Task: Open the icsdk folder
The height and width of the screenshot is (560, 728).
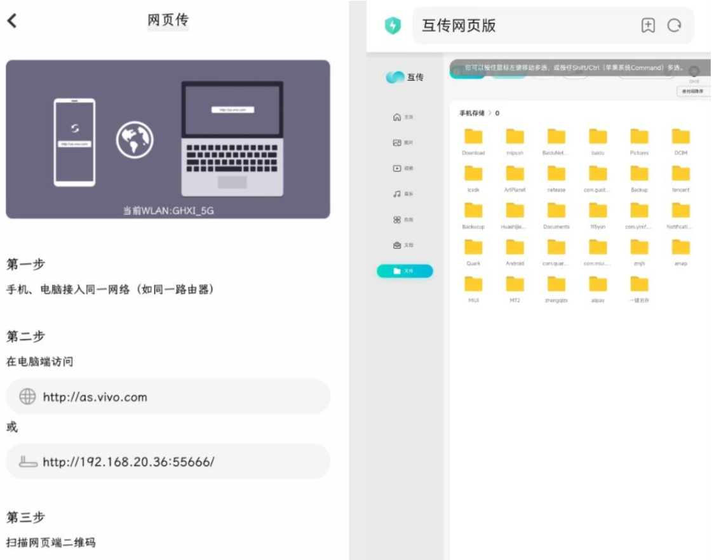Action: click(x=473, y=178)
